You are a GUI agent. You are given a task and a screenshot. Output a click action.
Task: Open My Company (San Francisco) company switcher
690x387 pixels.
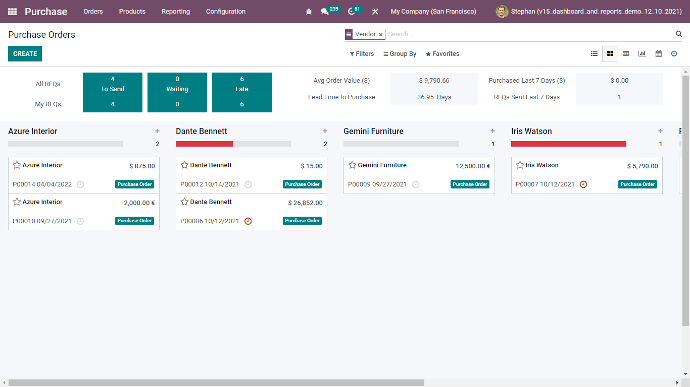tap(433, 12)
